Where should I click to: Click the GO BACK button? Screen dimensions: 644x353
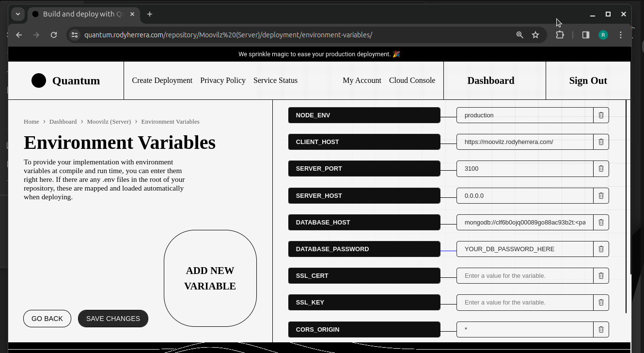pyautogui.click(x=47, y=319)
